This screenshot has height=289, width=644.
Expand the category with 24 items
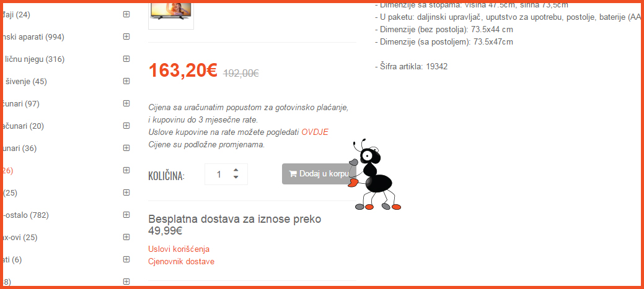coord(126,14)
